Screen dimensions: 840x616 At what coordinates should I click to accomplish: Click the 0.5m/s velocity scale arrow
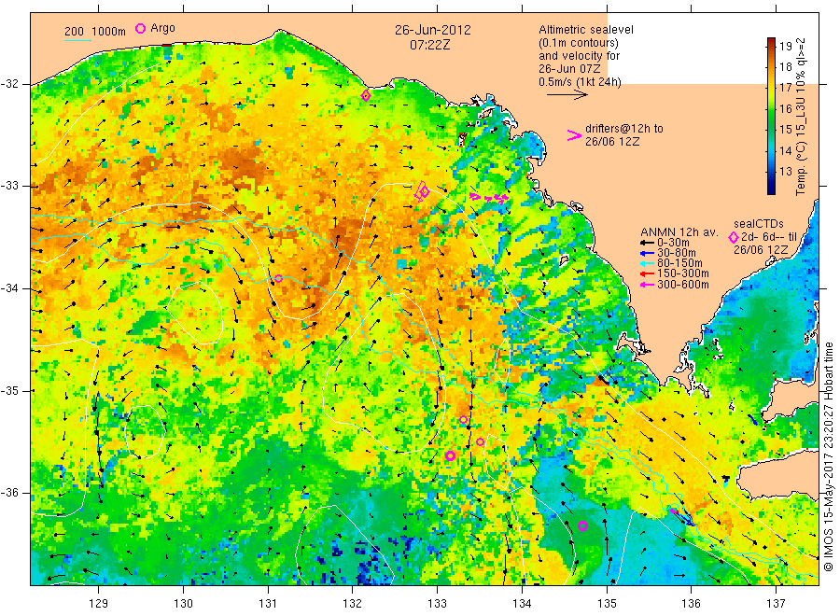click(x=567, y=95)
